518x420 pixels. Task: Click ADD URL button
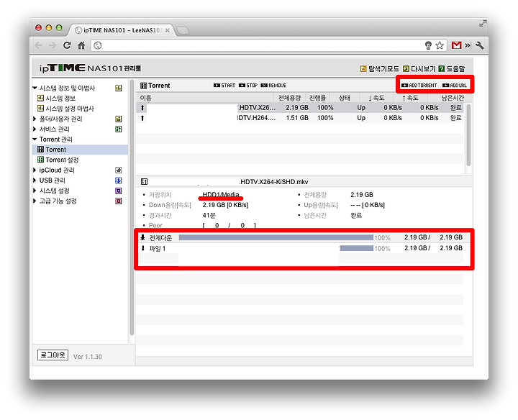455,85
